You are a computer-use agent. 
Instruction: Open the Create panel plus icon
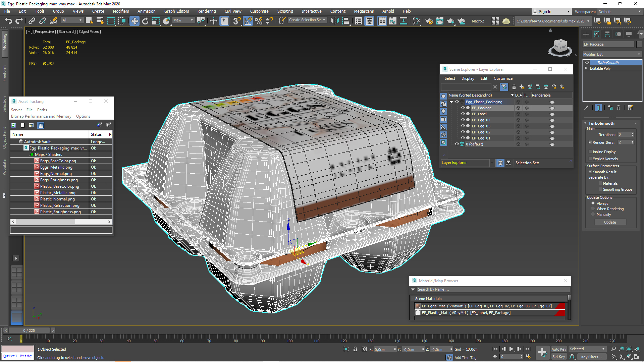586,34
